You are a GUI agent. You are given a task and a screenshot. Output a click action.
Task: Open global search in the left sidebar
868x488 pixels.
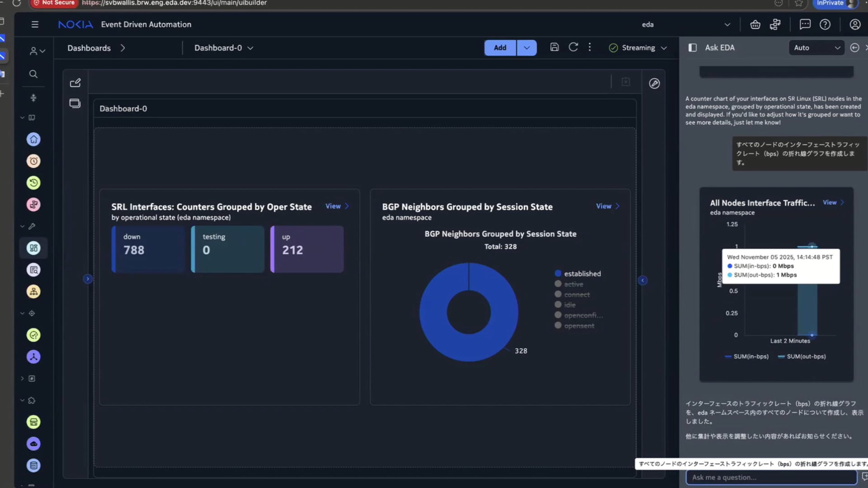[33, 74]
